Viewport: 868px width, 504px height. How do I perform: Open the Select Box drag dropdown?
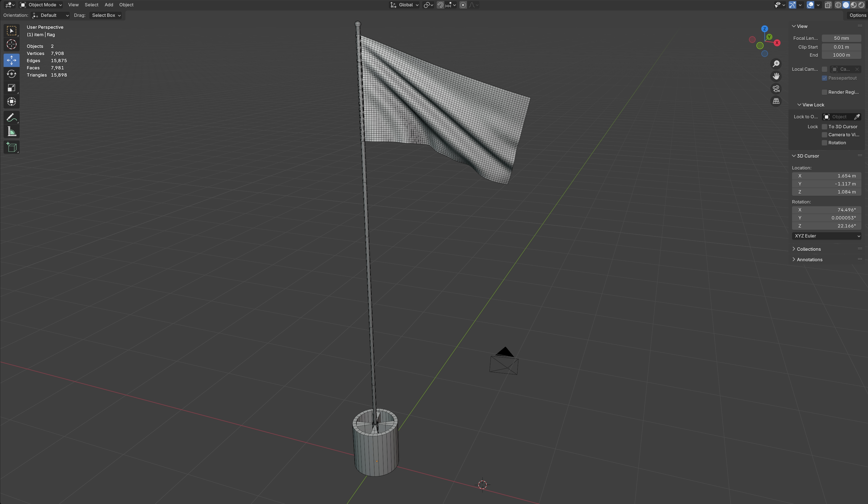[x=106, y=15]
